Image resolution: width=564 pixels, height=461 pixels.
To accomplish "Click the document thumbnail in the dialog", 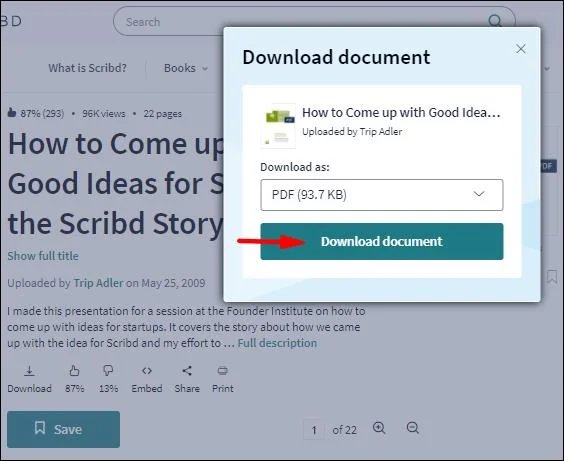I will [x=278, y=126].
